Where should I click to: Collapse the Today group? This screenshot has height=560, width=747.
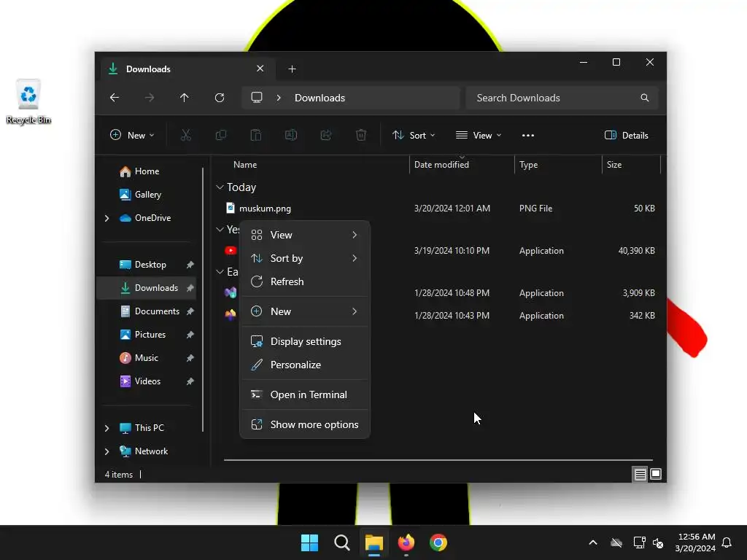(x=220, y=187)
